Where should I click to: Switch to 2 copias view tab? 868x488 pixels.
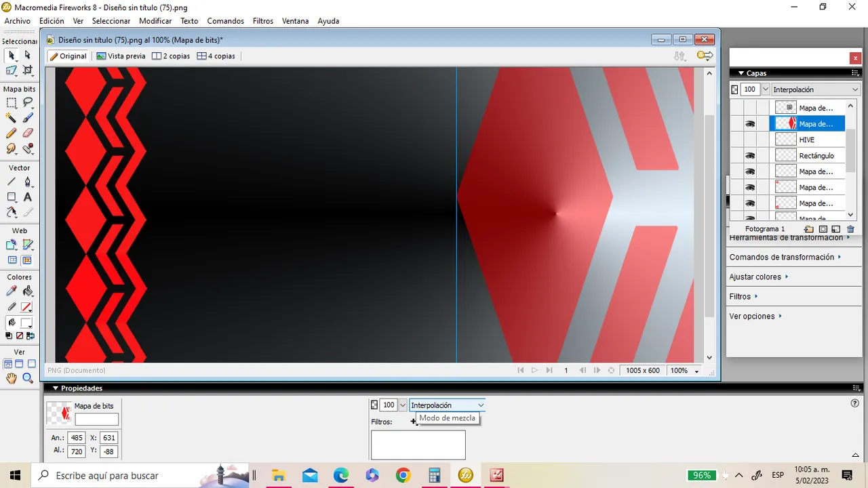click(171, 56)
